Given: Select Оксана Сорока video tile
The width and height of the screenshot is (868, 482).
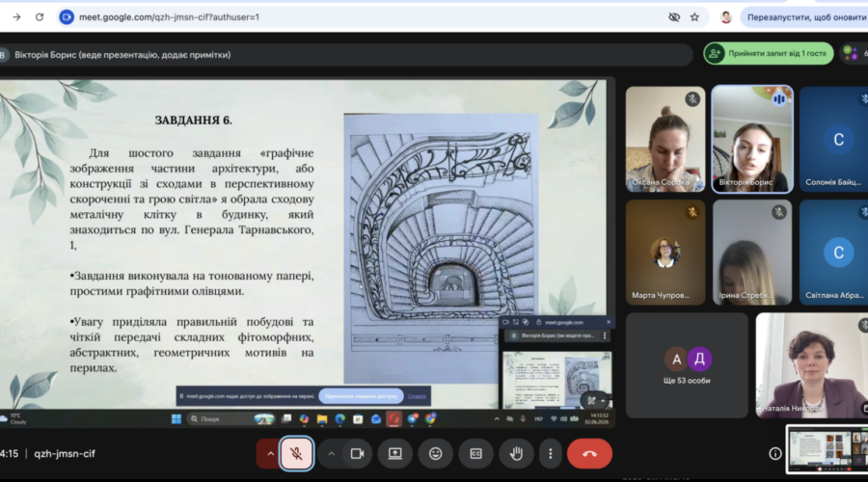Looking at the screenshot, I should pyautogui.click(x=665, y=139).
